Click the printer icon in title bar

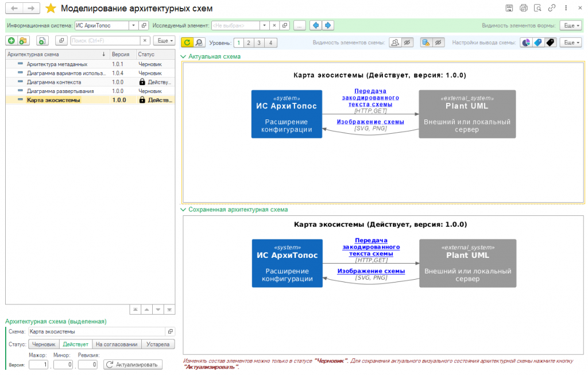tap(523, 8)
